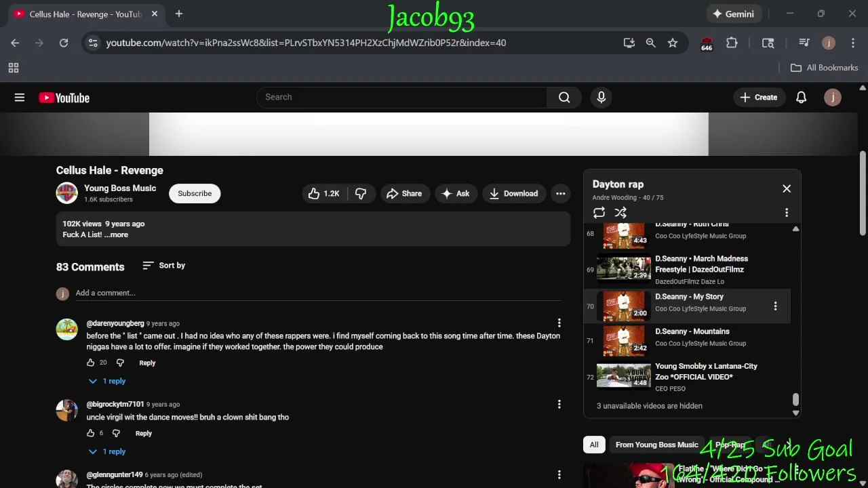Like the video with thumbs up
The width and height of the screenshot is (868, 488).
click(x=323, y=193)
